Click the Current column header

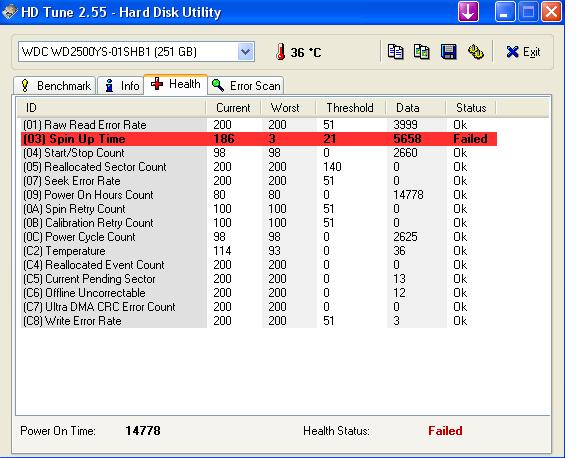[233, 108]
